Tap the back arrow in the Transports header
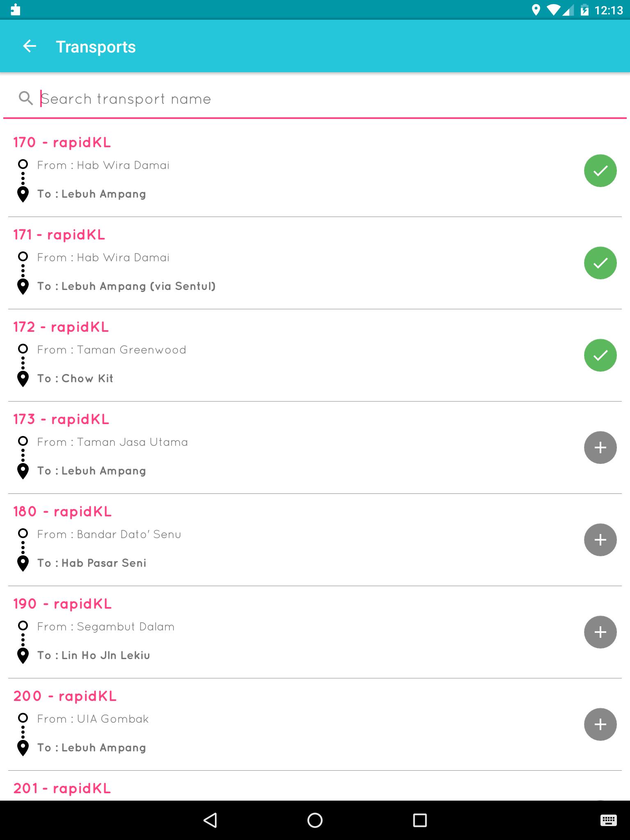Viewport: 630px width, 840px height. click(30, 46)
